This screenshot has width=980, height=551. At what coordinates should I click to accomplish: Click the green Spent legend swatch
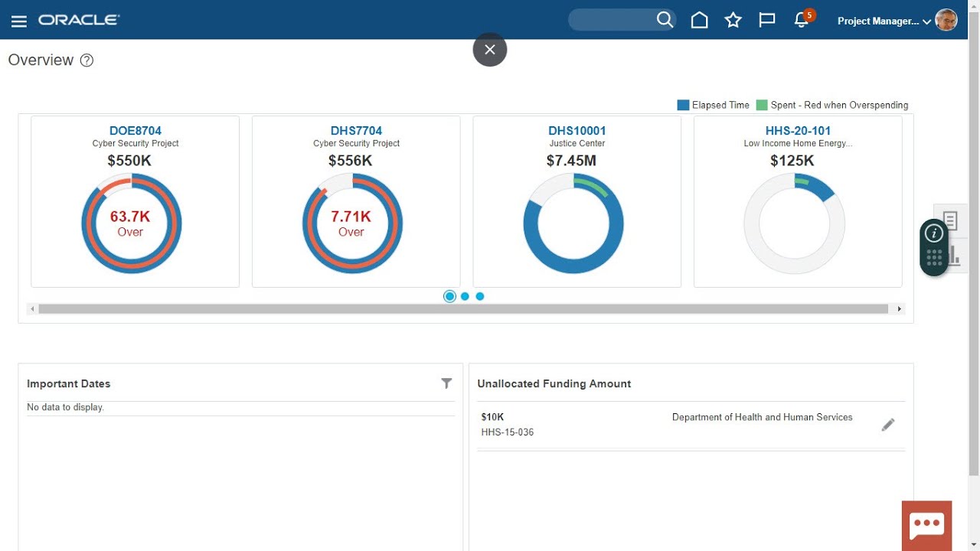tap(762, 105)
